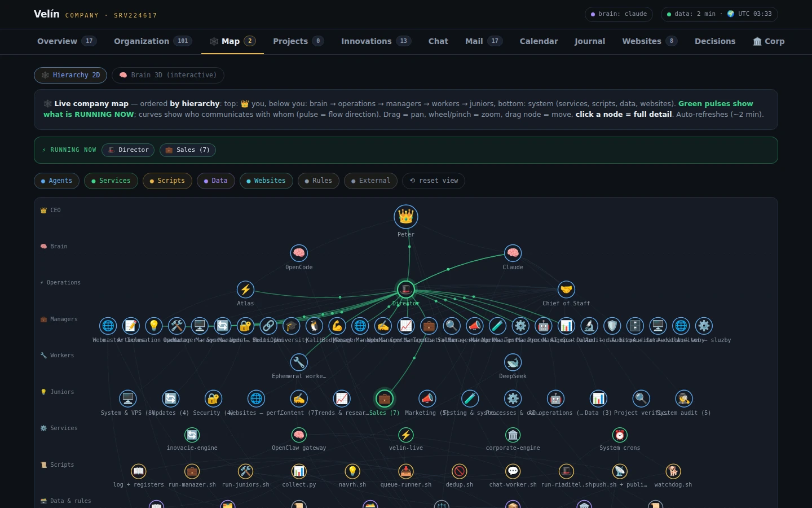Image resolution: width=812 pixels, height=508 pixels.
Task: Open the Chief of Staff handshake node
Action: 566,290
